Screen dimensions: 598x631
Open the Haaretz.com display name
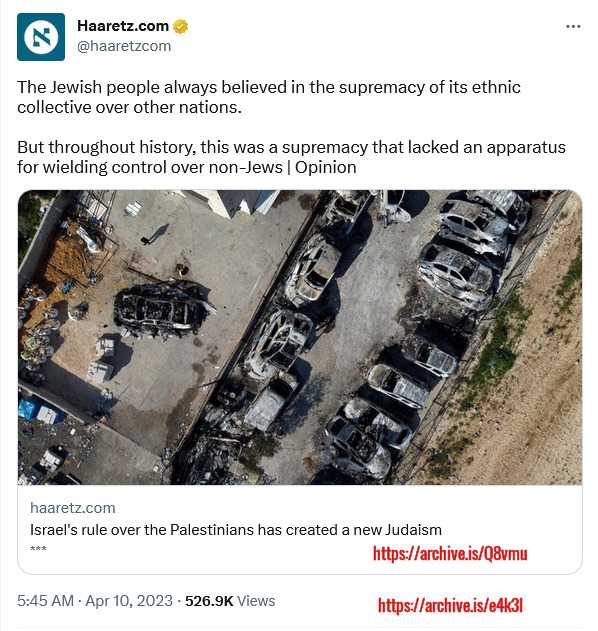123,26
